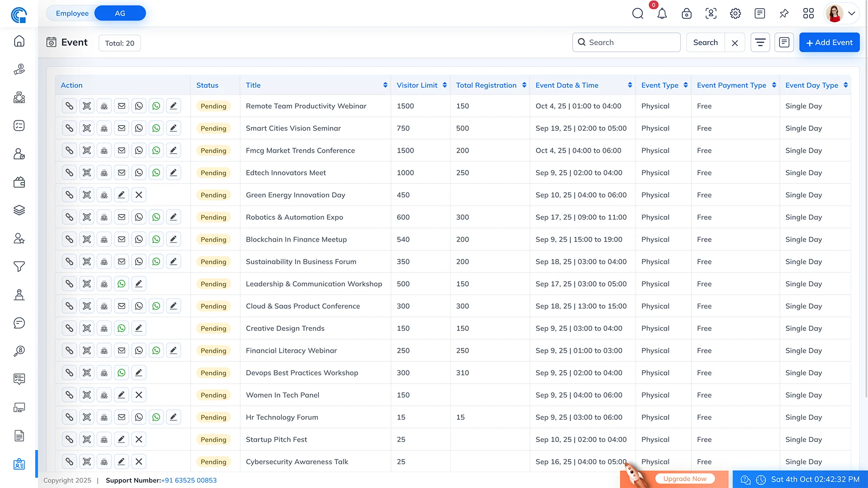Click the Add Event button
The height and width of the screenshot is (488, 868).
829,42
